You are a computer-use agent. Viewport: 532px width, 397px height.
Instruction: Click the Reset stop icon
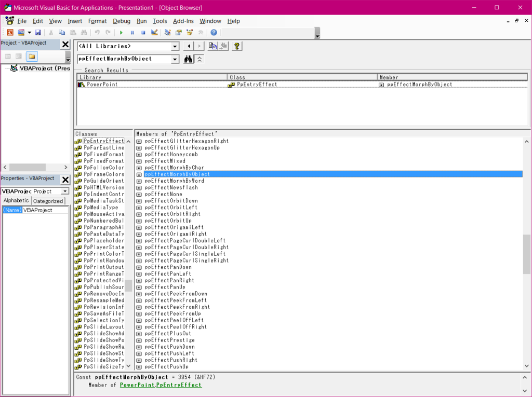(143, 33)
